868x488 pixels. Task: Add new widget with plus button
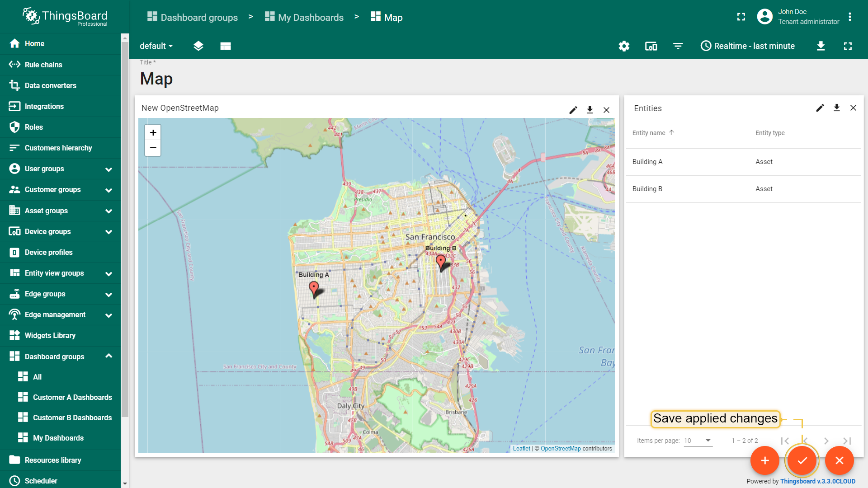pos(764,460)
